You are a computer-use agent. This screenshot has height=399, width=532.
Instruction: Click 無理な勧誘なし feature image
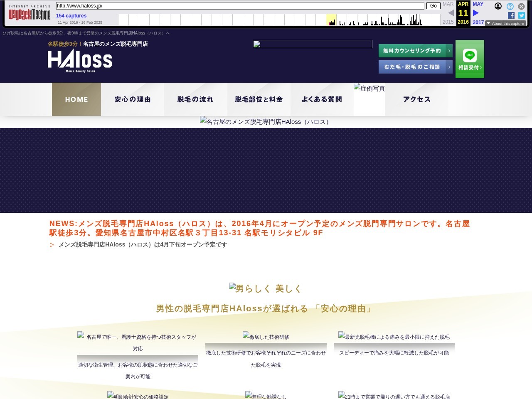266,395
